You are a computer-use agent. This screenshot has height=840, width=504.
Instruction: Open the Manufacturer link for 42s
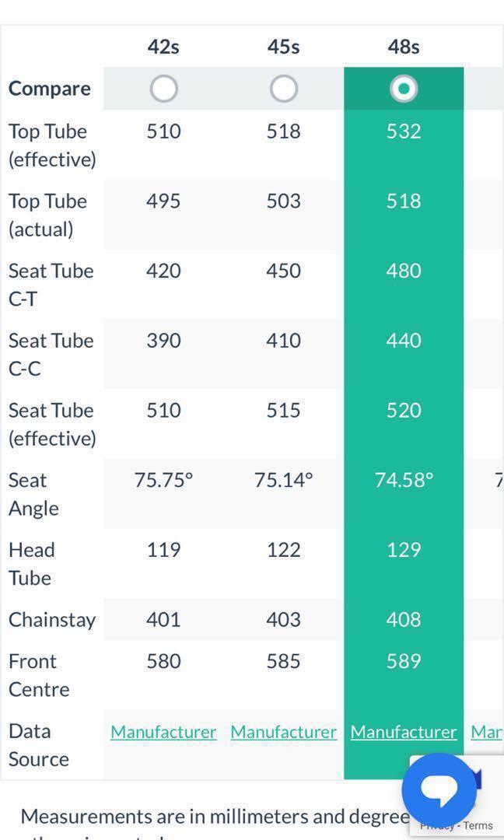click(x=163, y=732)
